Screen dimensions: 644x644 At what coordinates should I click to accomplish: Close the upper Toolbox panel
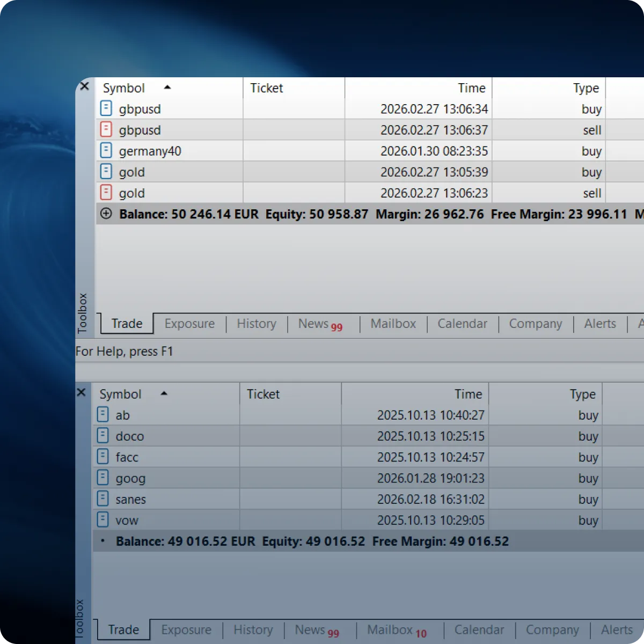tap(85, 86)
